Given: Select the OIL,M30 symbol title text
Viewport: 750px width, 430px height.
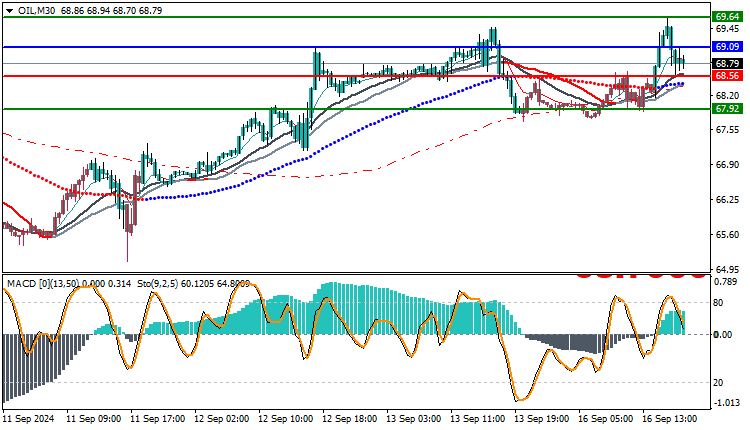Looking at the screenshot, I should click(36, 11).
